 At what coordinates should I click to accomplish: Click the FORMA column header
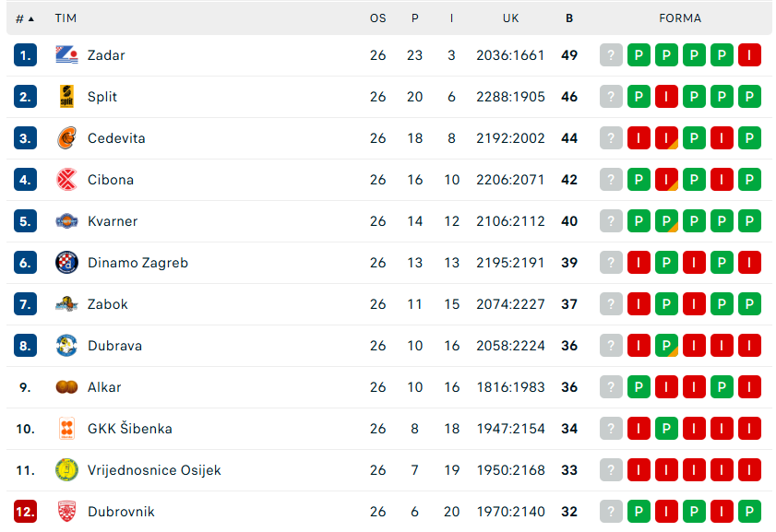coord(680,18)
